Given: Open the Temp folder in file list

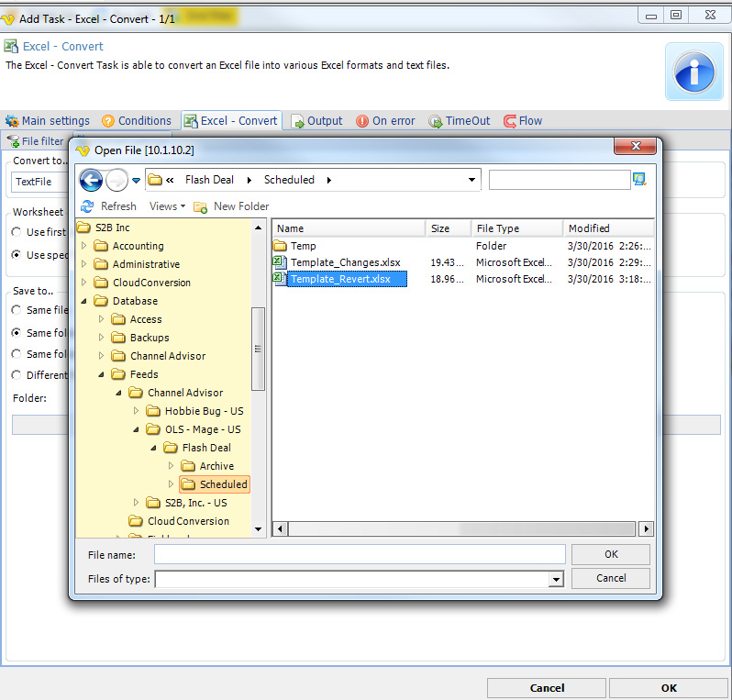Looking at the screenshot, I should 303,246.
